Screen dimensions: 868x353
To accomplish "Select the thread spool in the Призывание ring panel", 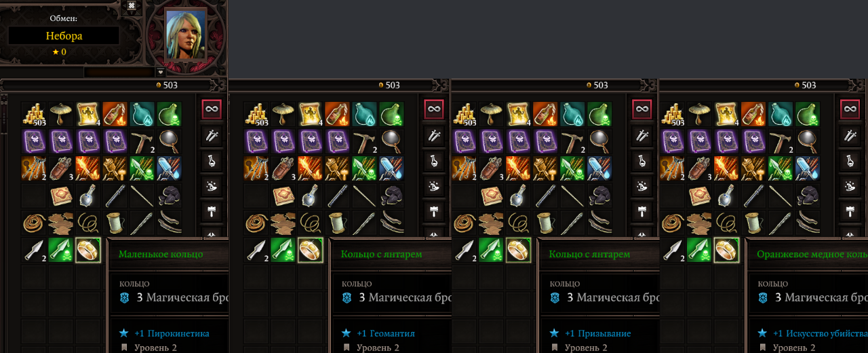I will (546, 222).
